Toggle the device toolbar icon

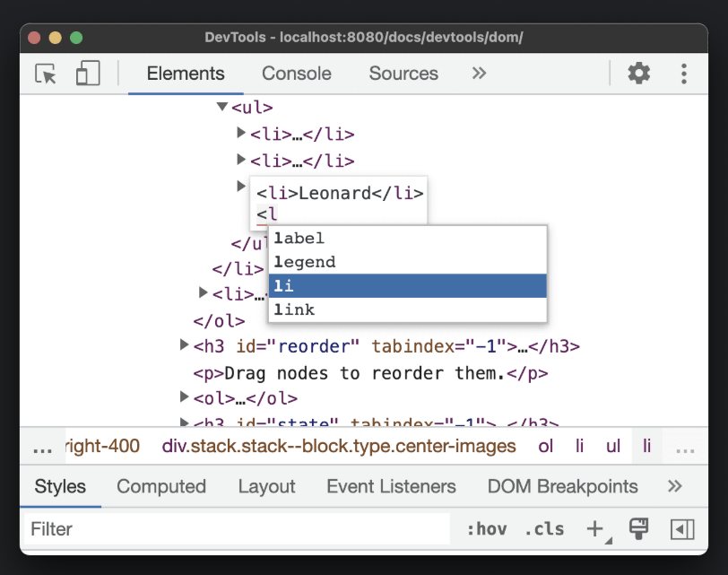87,74
